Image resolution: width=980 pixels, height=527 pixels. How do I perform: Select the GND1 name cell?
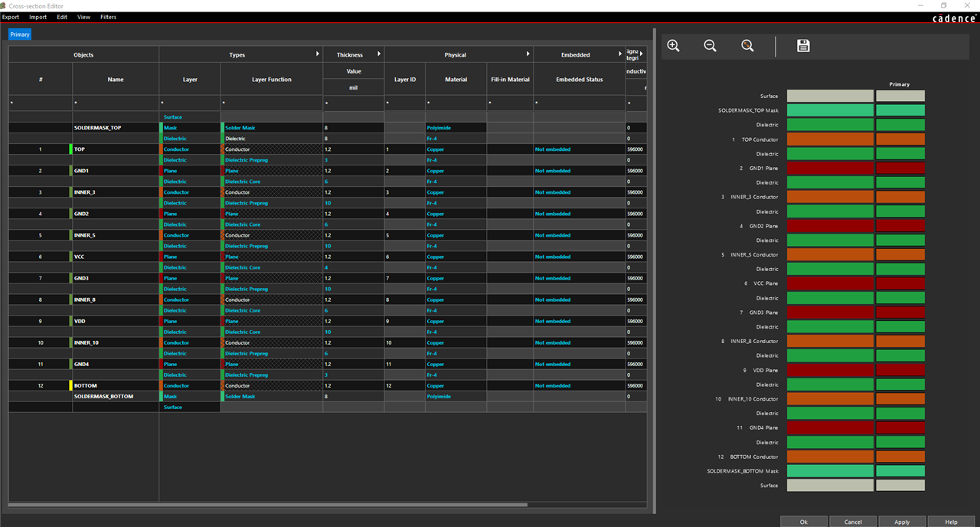click(x=116, y=171)
